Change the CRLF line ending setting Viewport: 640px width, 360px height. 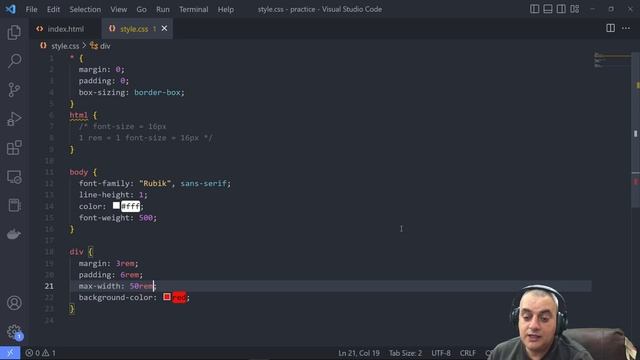(468, 353)
